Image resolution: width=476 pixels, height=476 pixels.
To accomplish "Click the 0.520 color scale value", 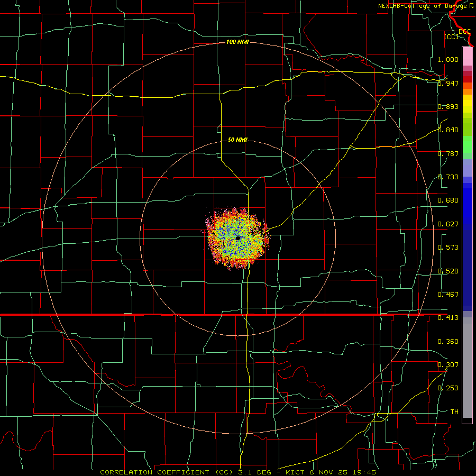I will (x=448, y=271).
